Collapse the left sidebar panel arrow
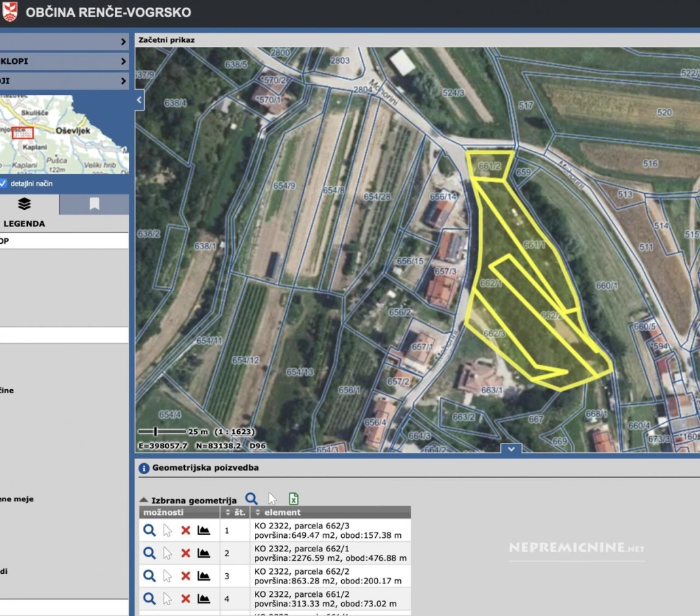This screenshot has height=616, width=700. (139, 100)
